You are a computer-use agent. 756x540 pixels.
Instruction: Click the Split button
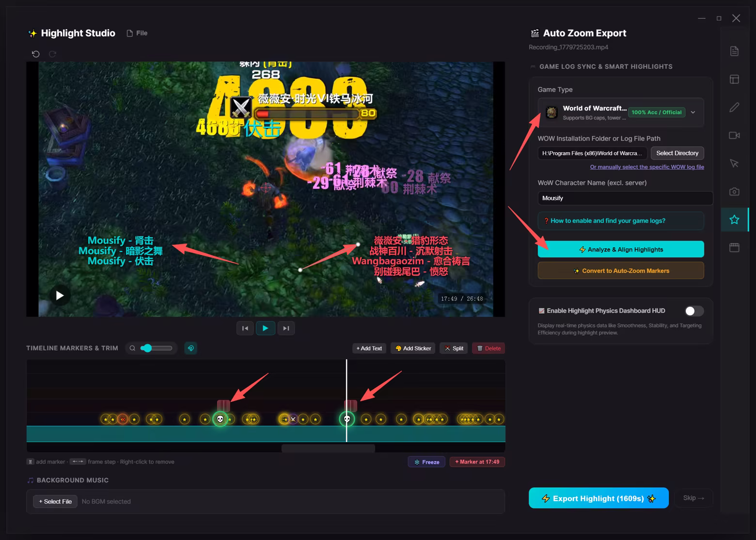(x=454, y=348)
